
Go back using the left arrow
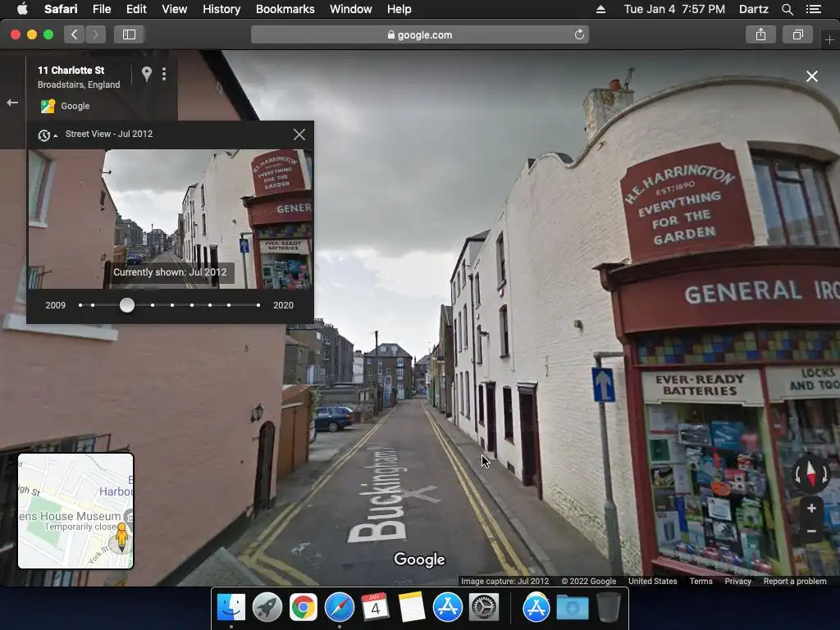[12, 103]
